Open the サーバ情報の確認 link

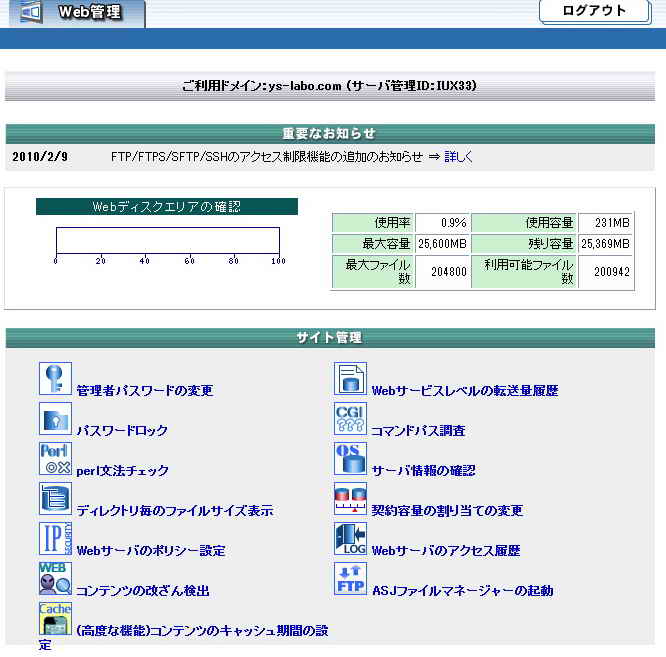(423, 471)
